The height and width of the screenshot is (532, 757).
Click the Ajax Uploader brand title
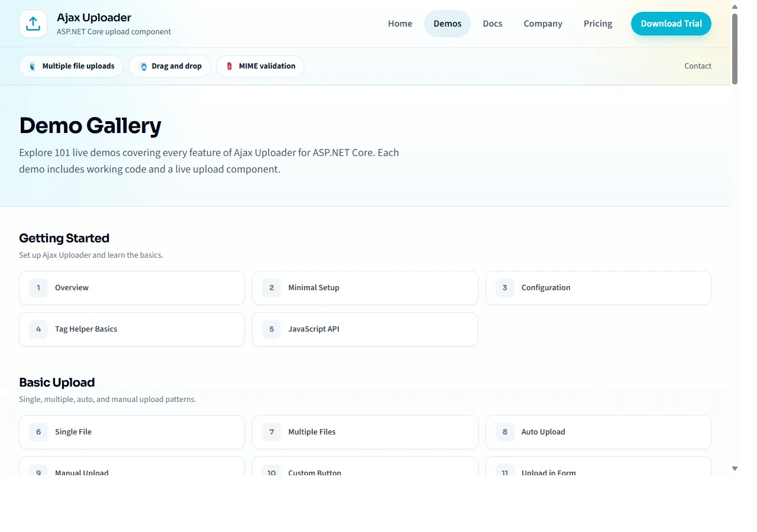point(94,18)
